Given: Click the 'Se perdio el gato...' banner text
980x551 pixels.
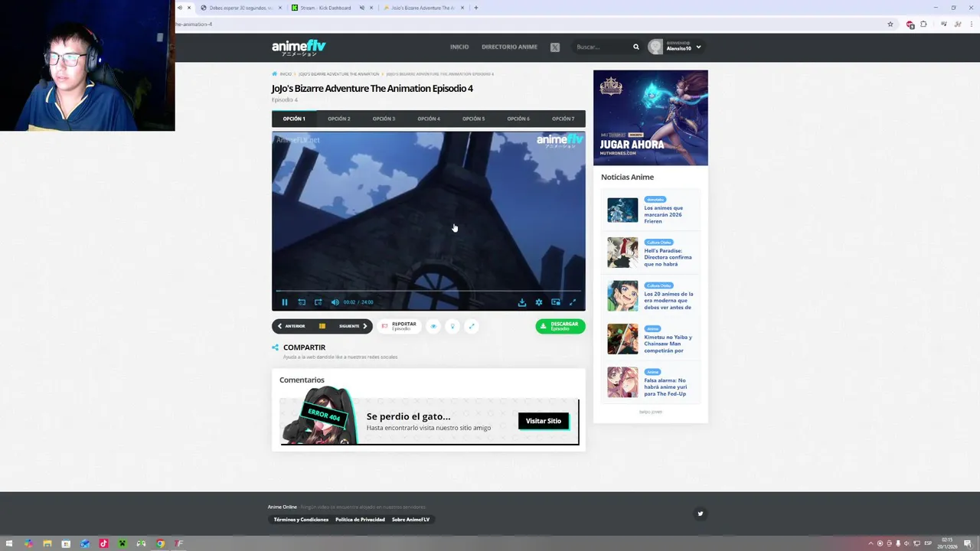Looking at the screenshot, I should coord(408,416).
